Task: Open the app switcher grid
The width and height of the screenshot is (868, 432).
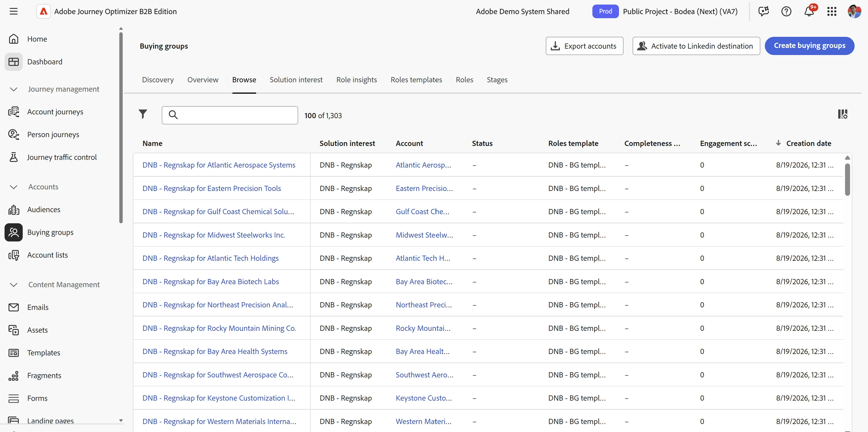Action: (832, 11)
